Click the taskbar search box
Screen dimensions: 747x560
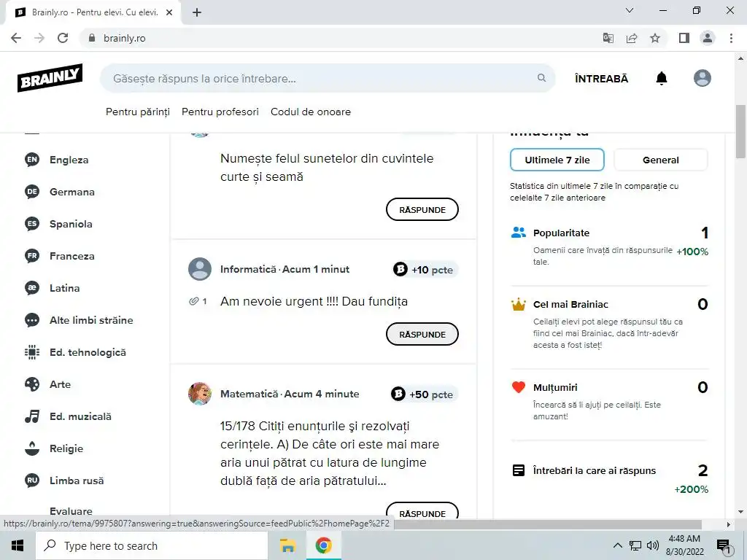[152, 545]
